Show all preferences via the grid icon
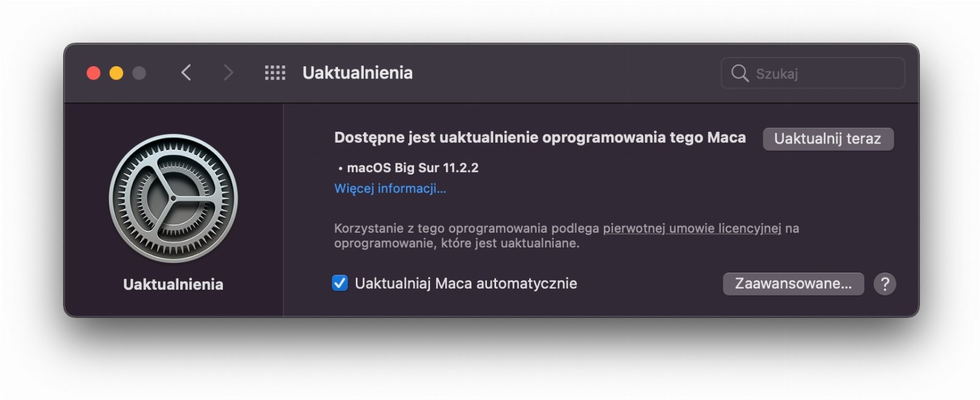Image resolution: width=980 pixels, height=400 pixels. (275, 73)
